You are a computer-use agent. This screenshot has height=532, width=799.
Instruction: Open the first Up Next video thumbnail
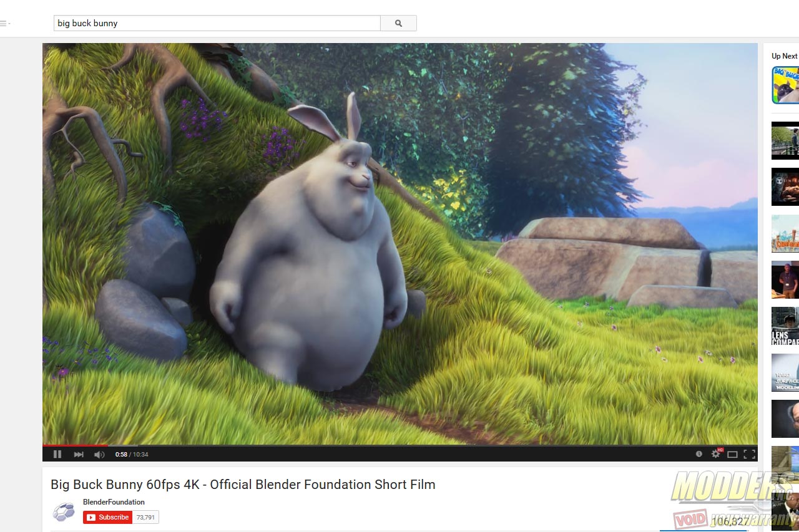point(785,85)
